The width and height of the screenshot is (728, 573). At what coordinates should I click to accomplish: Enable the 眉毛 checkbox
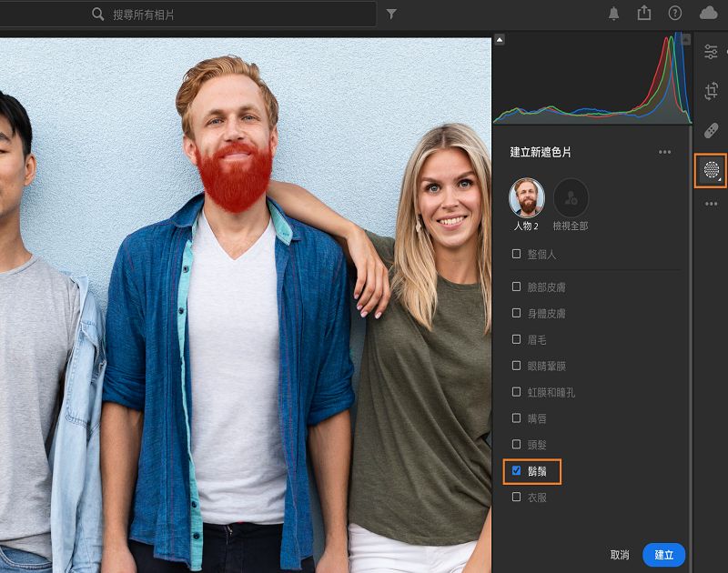coord(516,339)
